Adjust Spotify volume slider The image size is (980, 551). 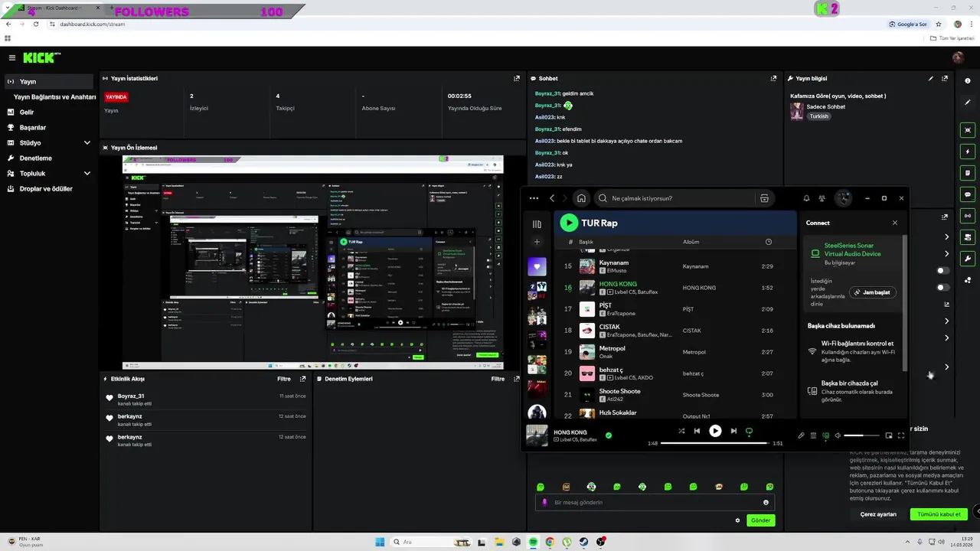tap(861, 435)
